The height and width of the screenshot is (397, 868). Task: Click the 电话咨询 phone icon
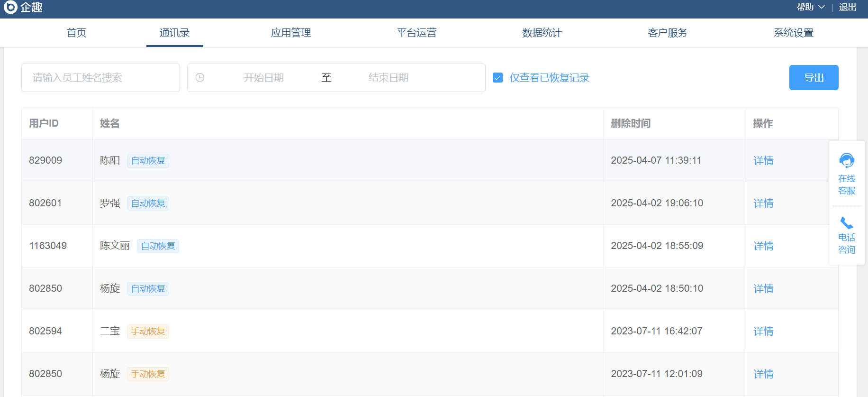846,223
